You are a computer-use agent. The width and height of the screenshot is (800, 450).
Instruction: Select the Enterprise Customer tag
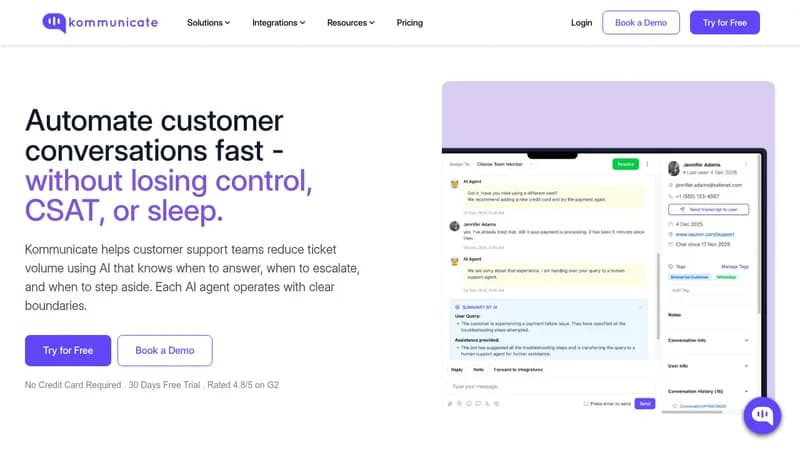[x=689, y=277]
